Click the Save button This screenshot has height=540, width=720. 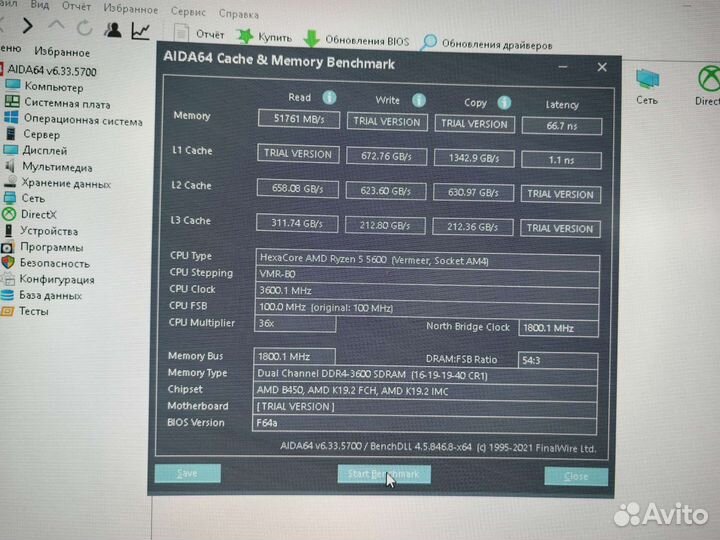[187, 473]
